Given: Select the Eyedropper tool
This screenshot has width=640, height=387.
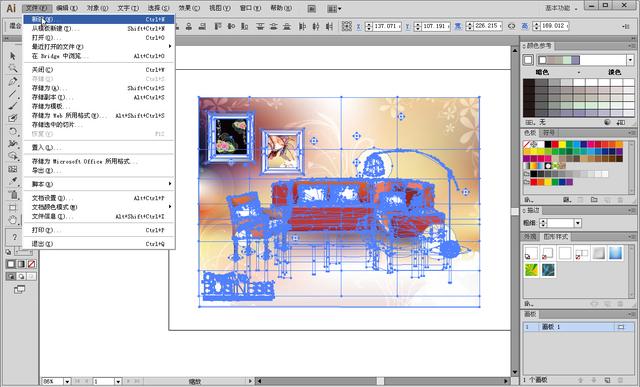Looking at the screenshot, I should (13, 181).
